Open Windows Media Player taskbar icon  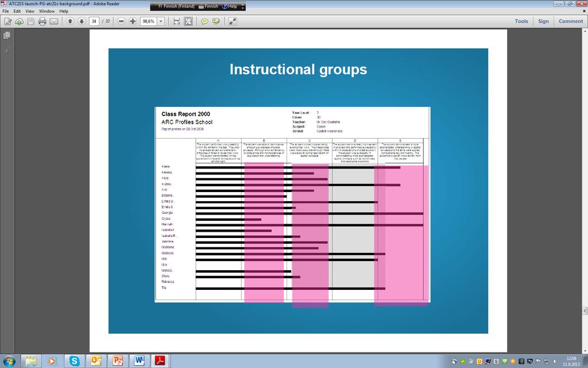52,361
